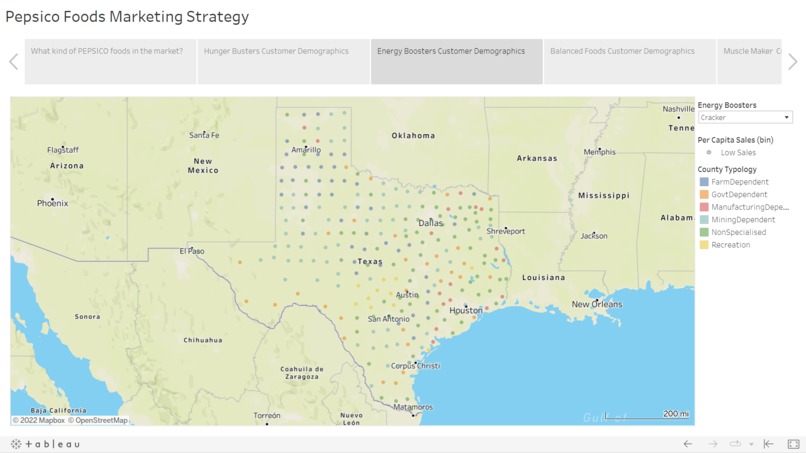Click the 'Shreveport' map label

[506, 231]
